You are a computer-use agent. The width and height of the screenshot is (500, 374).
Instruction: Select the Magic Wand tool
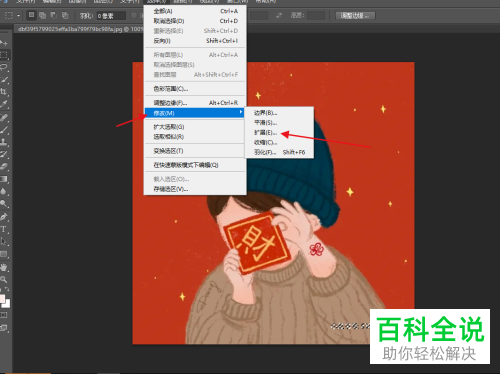tap(4, 80)
